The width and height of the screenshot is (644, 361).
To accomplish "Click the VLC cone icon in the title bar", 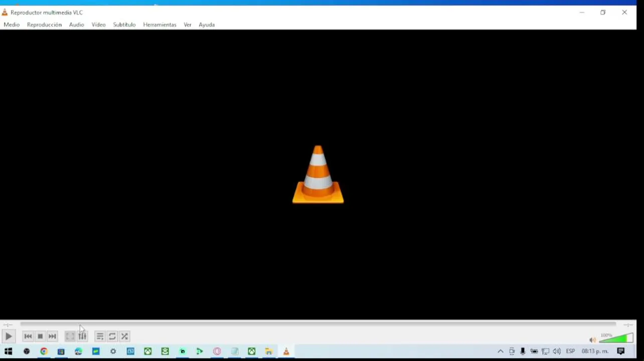I will (x=5, y=12).
